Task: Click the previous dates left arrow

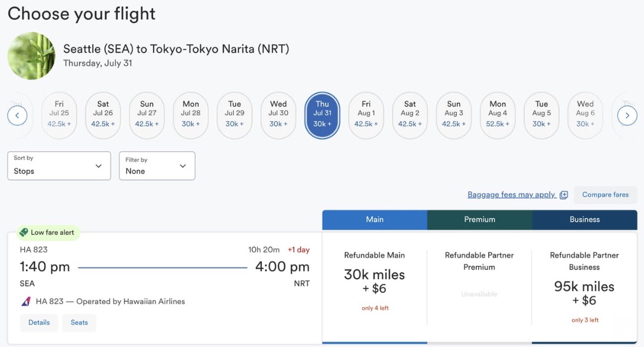Action: 17,115
